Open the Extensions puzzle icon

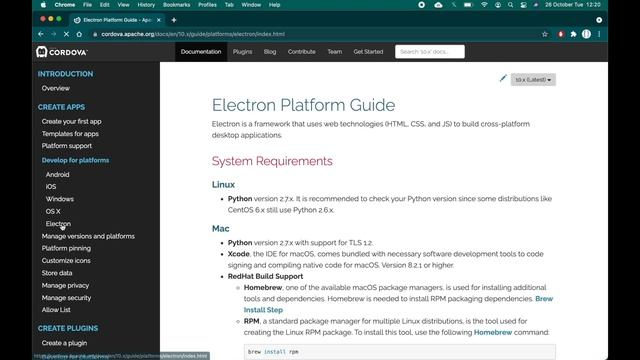coord(573,34)
